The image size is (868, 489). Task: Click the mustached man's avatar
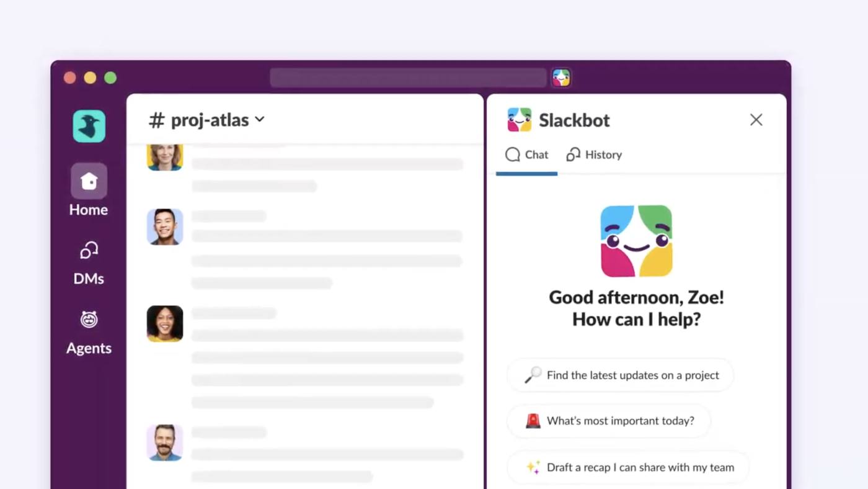(x=165, y=442)
